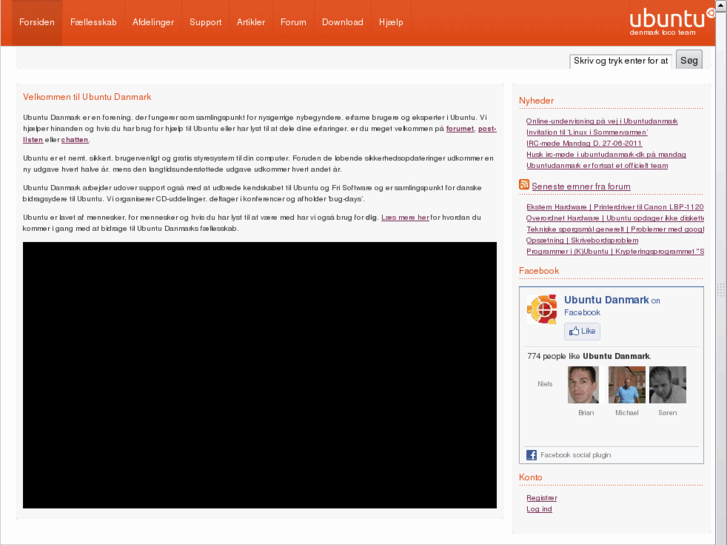
Task: Open Brian's Facebook profile photo
Action: click(x=583, y=385)
